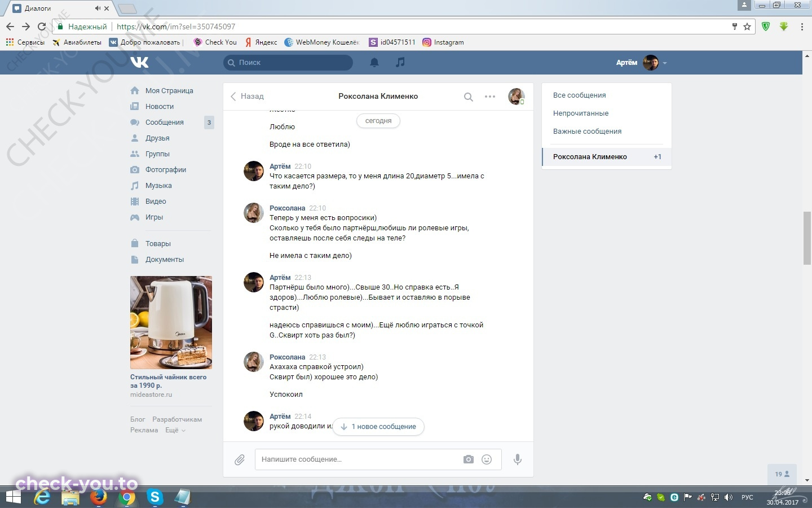This screenshot has height=508, width=812.
Task: Click the page vertical scrollbar thumb
Action: click(807, 238)
